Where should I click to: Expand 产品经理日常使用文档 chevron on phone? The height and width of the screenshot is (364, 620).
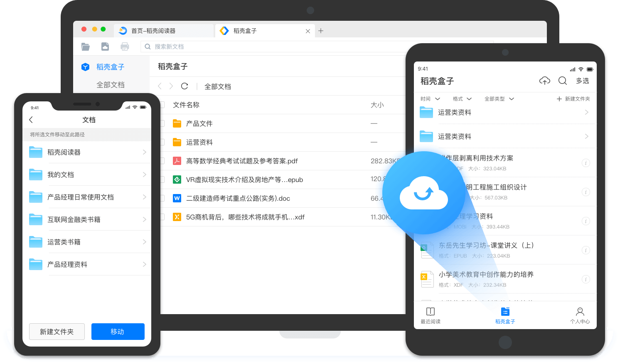tap(145, 197)
